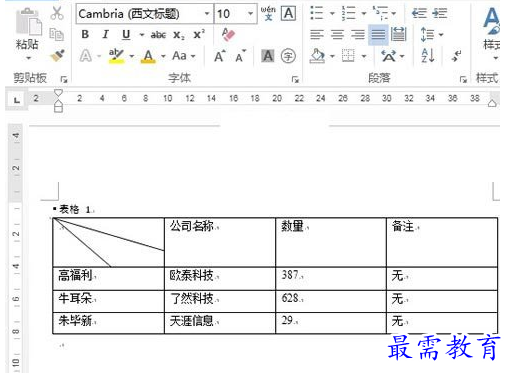Toggle strikethrough abc formatting
Screen dimensions: 509x379
click(158, 35)
